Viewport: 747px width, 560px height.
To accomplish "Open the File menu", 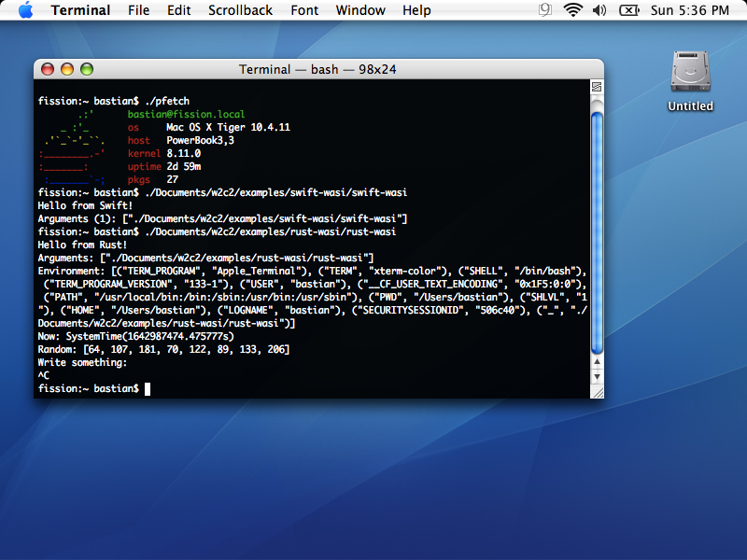I will pyautogui.click(x=138, y=10).
